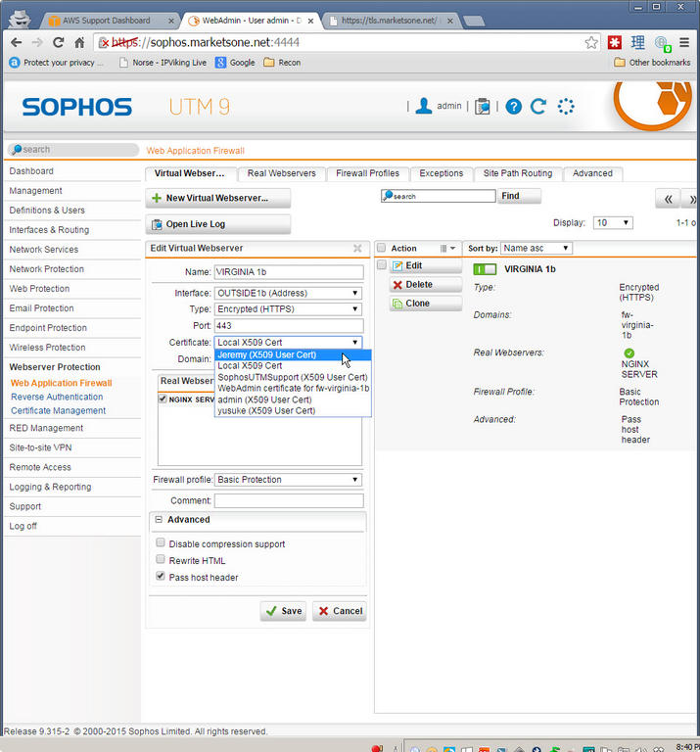
Task: Open Other bookmarks folder
Action: 653,63
